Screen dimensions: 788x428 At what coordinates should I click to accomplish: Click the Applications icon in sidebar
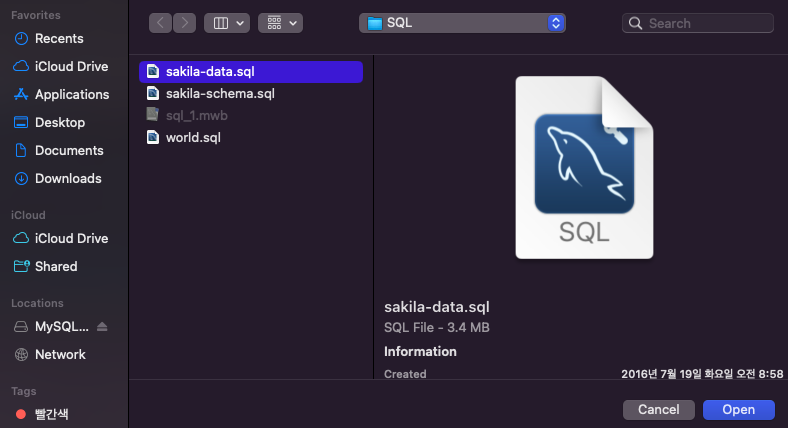tap(21, 94)
